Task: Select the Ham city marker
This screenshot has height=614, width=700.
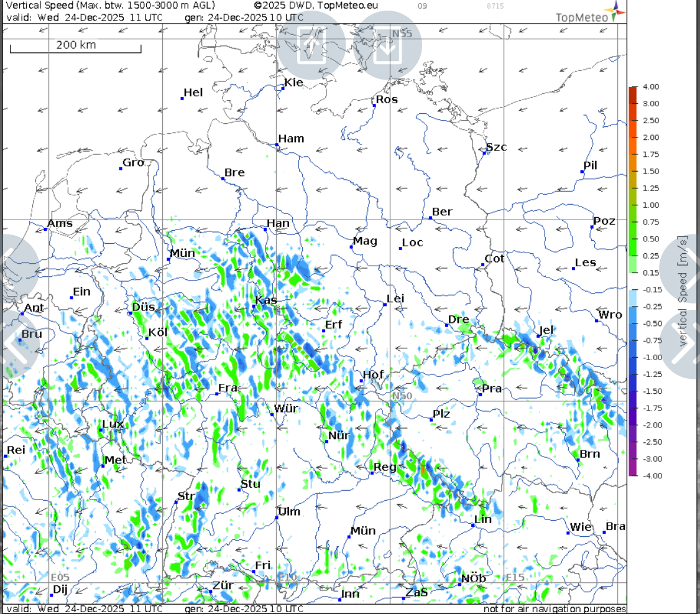Action: click(x=277, y=145)
